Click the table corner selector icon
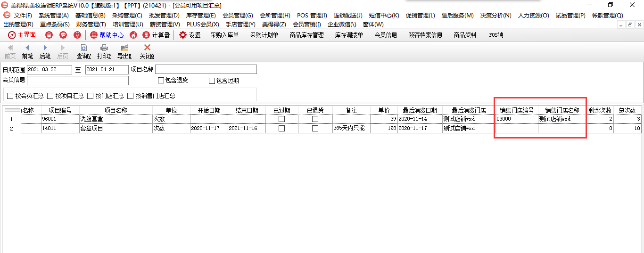 (x=12, y=110)
